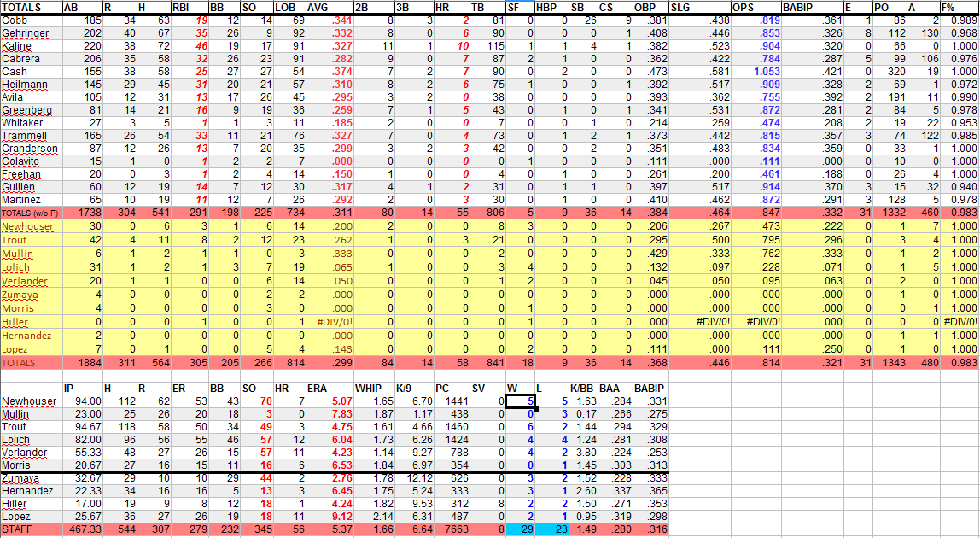Click the STAFF ERA value 5.37

tap(330, 529)
